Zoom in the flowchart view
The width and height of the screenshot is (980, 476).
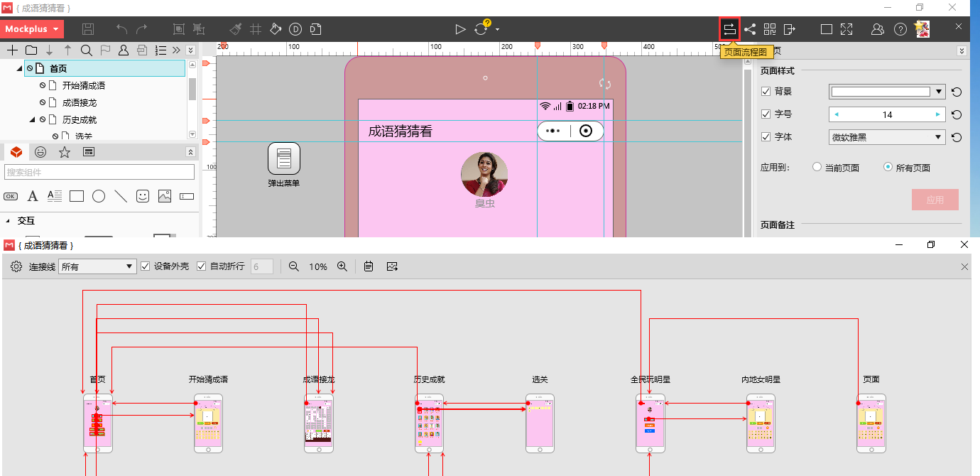coord(342,266)
